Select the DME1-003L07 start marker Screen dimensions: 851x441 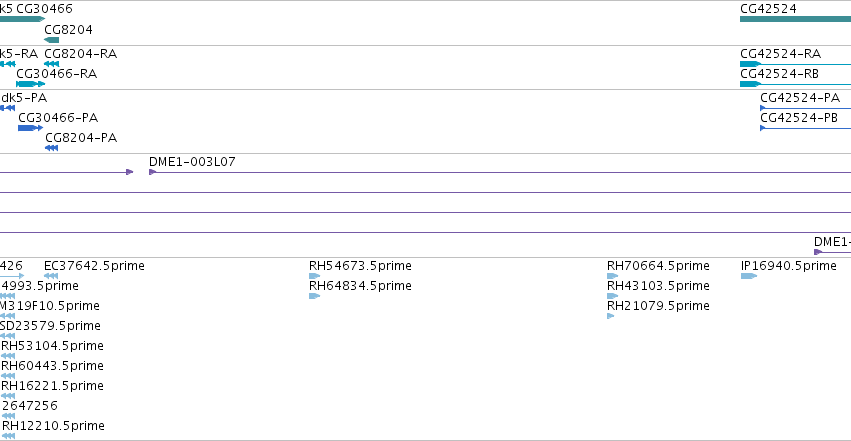click(x=153, y=172)
